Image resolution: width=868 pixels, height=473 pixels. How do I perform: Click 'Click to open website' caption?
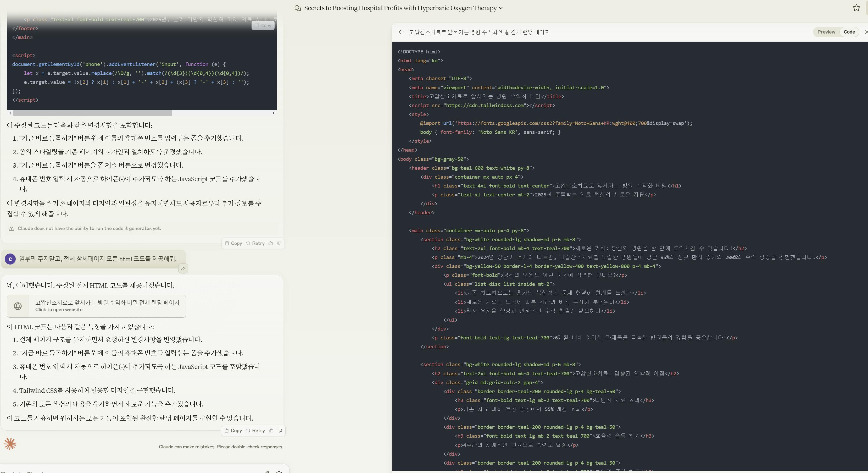59,310
